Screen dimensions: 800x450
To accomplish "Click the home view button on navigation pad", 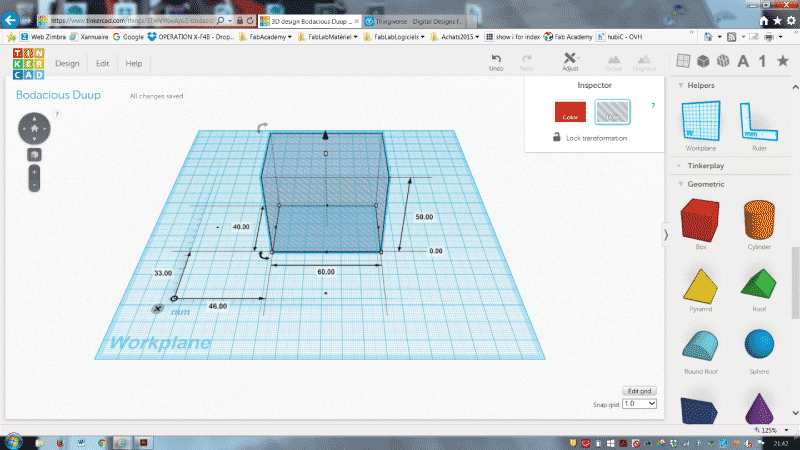I will (x=35, y=129).
